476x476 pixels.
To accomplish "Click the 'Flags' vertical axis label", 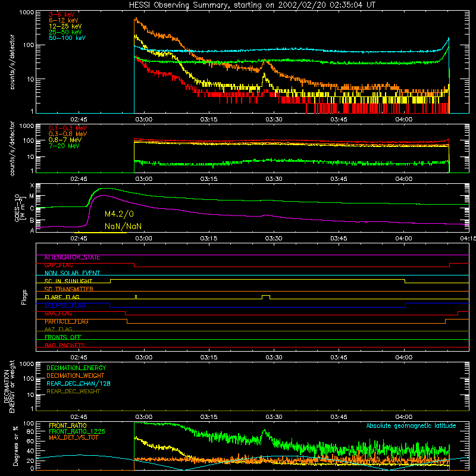I will (x=24, y=297).
